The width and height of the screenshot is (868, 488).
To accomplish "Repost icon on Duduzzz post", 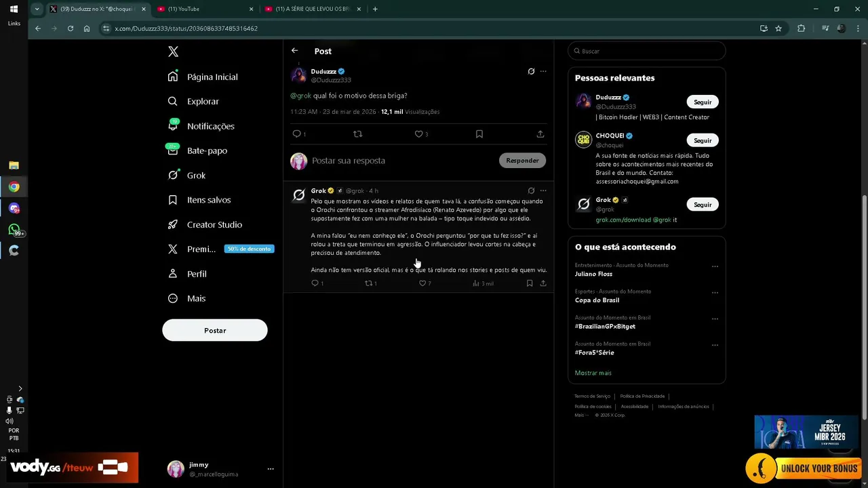I will (358, 134).
